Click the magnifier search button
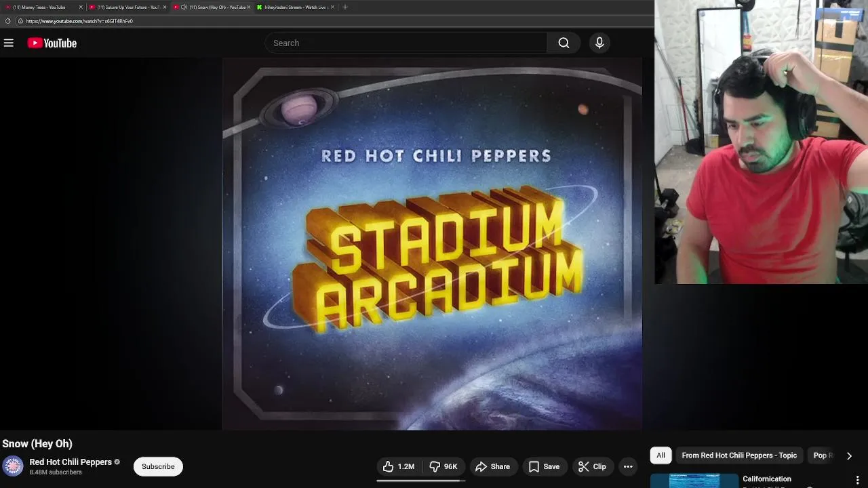Screen dimensions: 868x488 coord(564,43)
